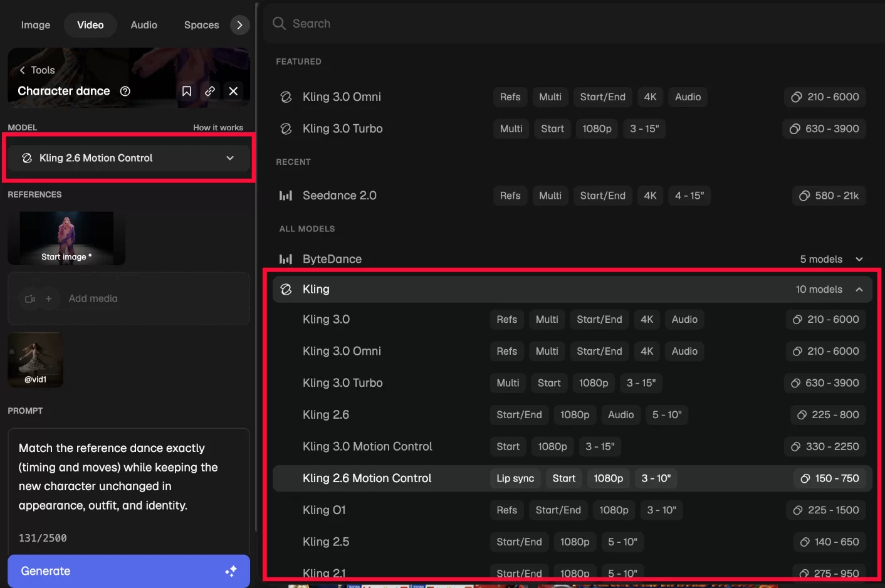Click the Kling group logo icon
885x588 pixels.
286,289
